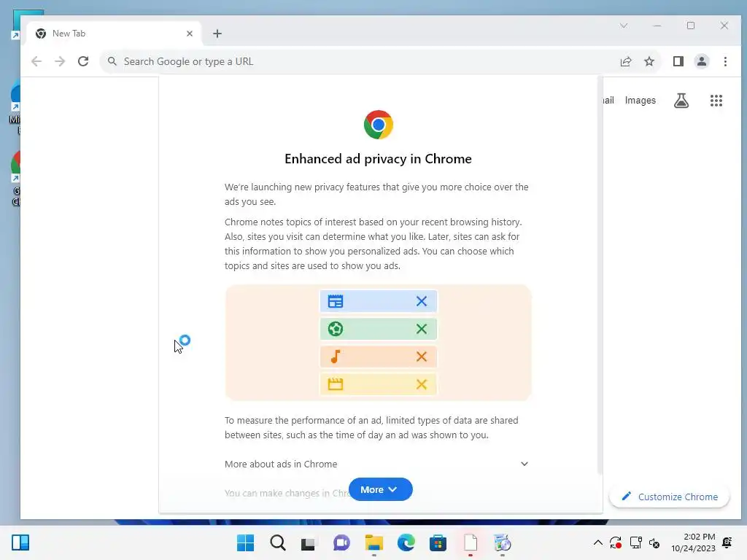Image resolution: width=747 pixels, height=560 pixels.
Task: Open the Search Labs flask icon
Action: [x=681, y=101]
